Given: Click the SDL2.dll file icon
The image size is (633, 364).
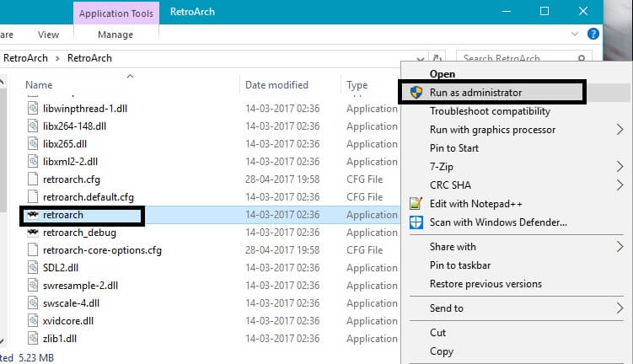Looking at the screenshot, I should click(x=33, y=268).
